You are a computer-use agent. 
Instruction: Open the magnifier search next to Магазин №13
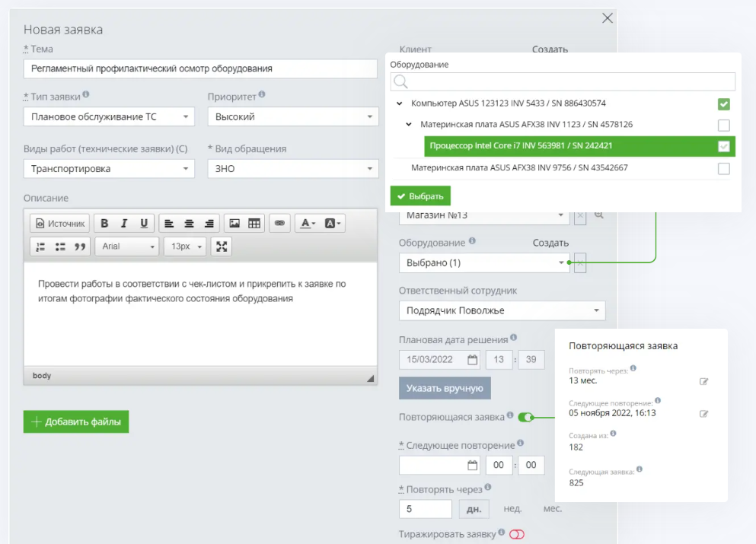(598, 216)
